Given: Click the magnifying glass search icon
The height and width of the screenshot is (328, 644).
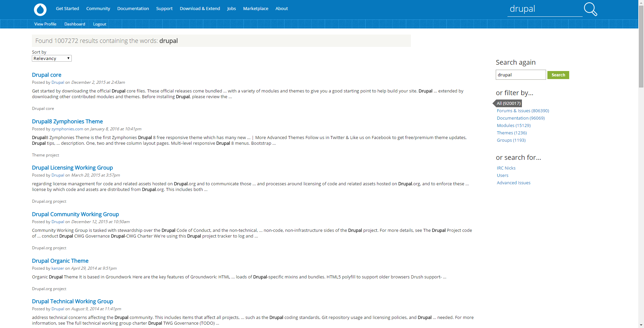Looking at the screenshot, I should point(590,9).
